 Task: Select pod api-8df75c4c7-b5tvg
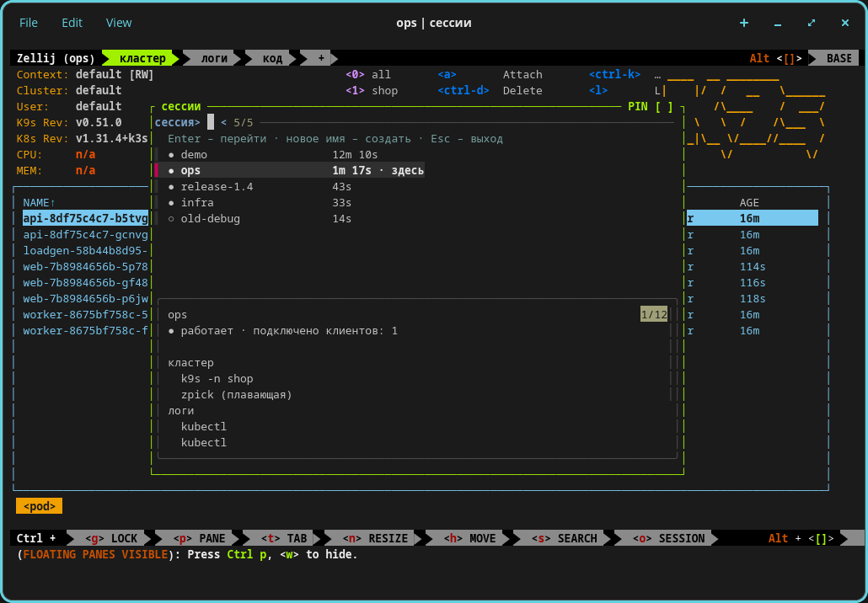(x=85, y=218)
